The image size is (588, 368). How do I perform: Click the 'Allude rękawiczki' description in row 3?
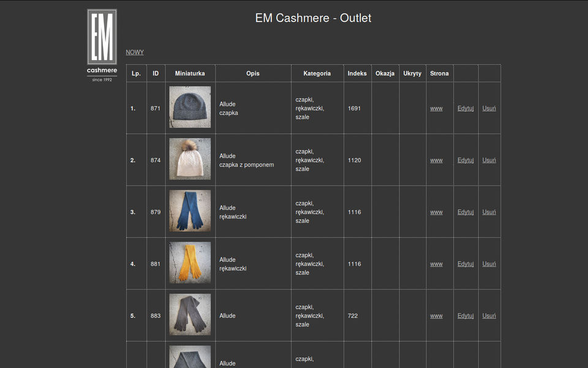point(233,212)
